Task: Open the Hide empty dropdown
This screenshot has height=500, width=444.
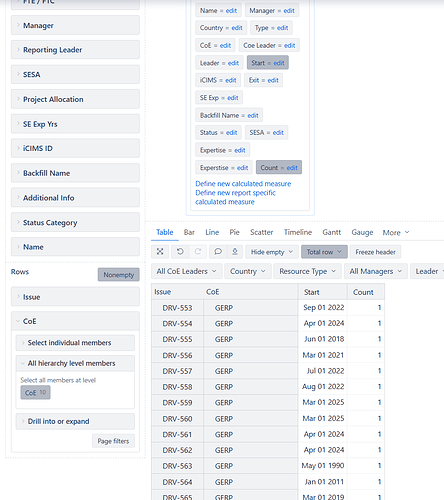Action: pos(272,252)
